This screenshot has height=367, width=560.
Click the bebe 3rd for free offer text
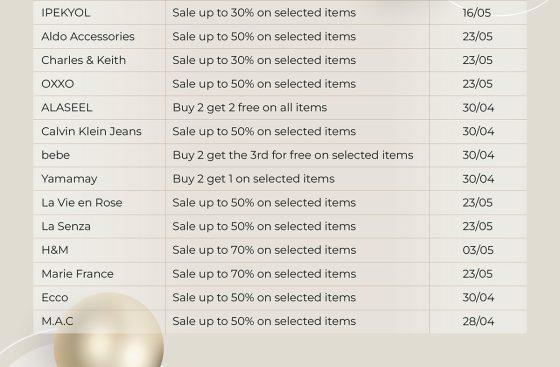293,155
